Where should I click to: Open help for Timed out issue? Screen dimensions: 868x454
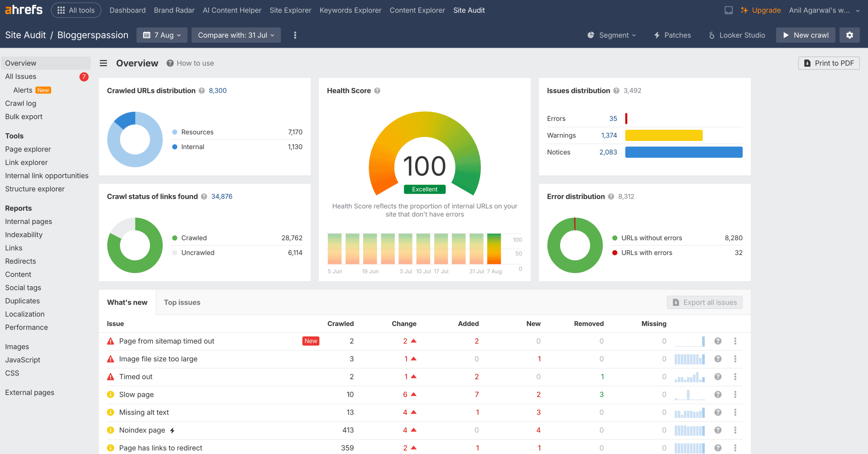[718, 377]
